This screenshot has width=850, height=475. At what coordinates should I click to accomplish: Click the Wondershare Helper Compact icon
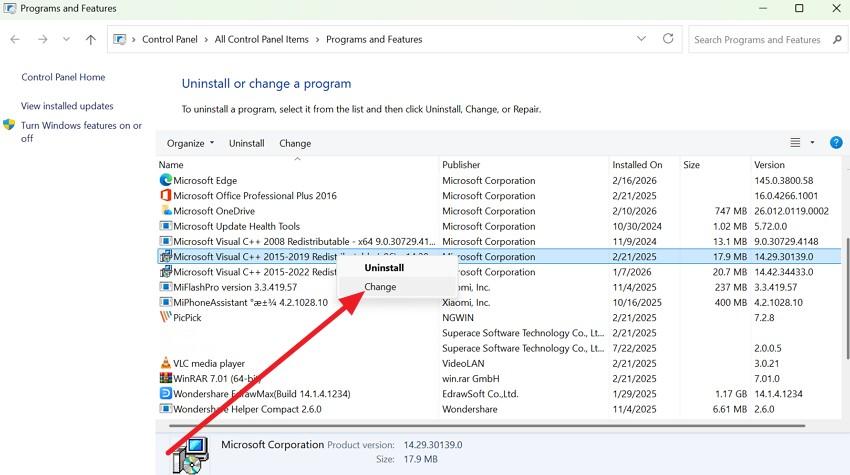[166, 408]
